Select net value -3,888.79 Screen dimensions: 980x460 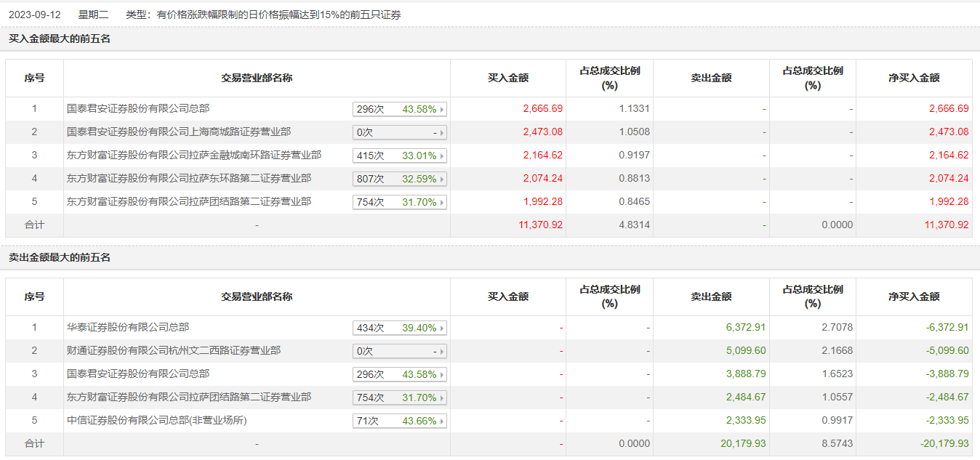[x=947, y=374]
